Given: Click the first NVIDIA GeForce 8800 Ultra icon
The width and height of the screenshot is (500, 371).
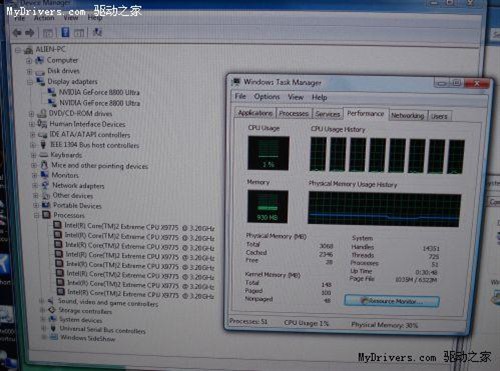Looking at the screenshot, I should coord(52,92).
